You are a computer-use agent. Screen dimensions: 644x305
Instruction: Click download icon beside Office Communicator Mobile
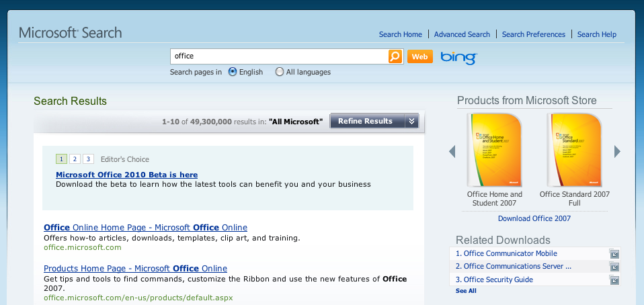coord(614,254)
